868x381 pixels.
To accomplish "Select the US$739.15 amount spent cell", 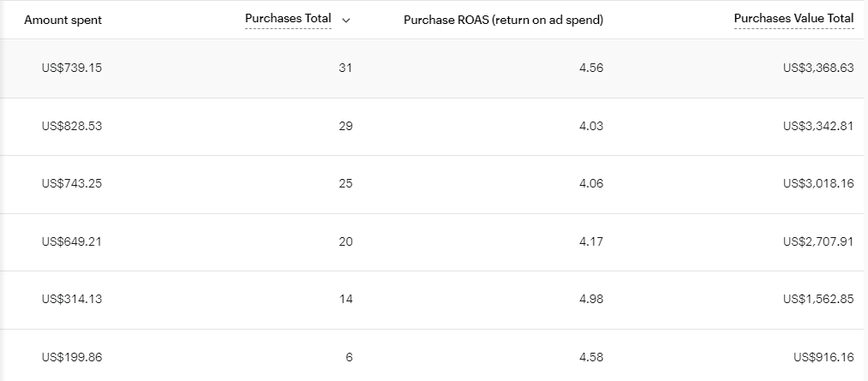I will point(71,68).
